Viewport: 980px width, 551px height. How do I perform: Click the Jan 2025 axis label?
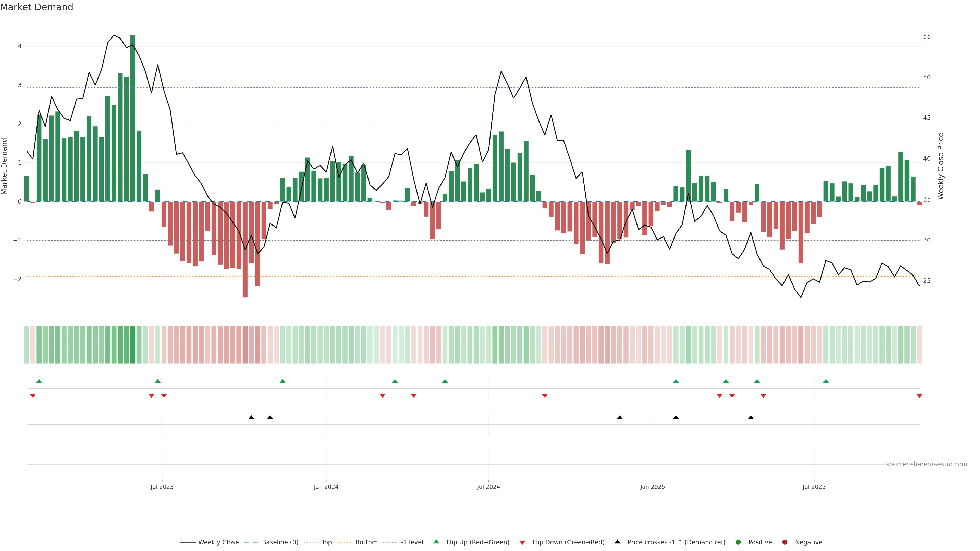(x=653, y=487)
